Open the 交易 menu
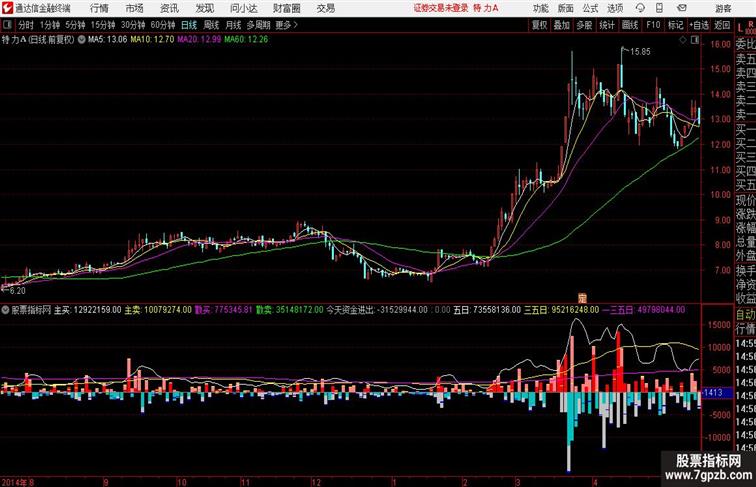This screenshot has width=756, height=487. [x=325, y=8]
